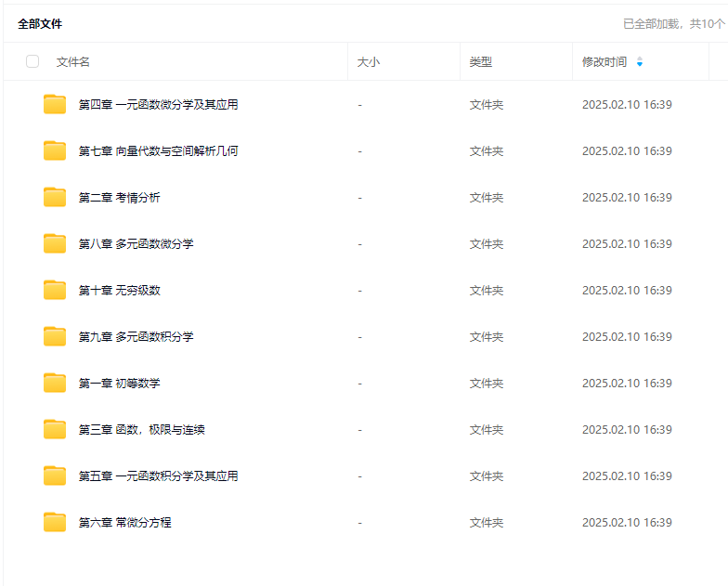Open 第三章 函数，极限与连续 folder name
728x586 pixels.
click(142, 430)
